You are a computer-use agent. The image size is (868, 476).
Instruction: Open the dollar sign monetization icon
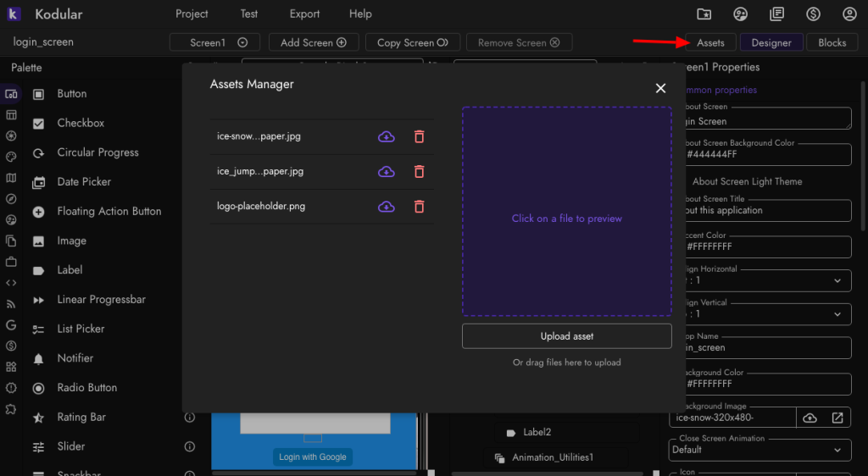813,14
